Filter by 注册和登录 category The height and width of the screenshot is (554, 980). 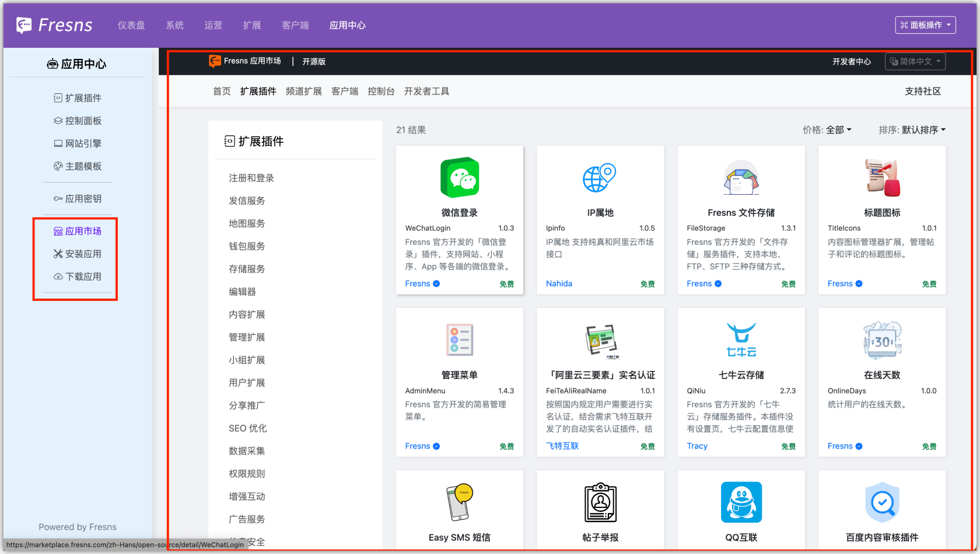point(251,178)
